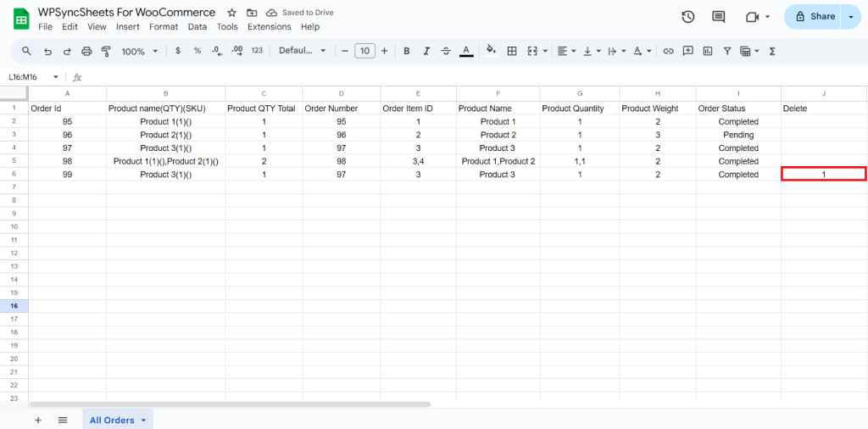The image size is (868, 429).
Task: Click the search menus magnifier icon
Action: [26, 51]
